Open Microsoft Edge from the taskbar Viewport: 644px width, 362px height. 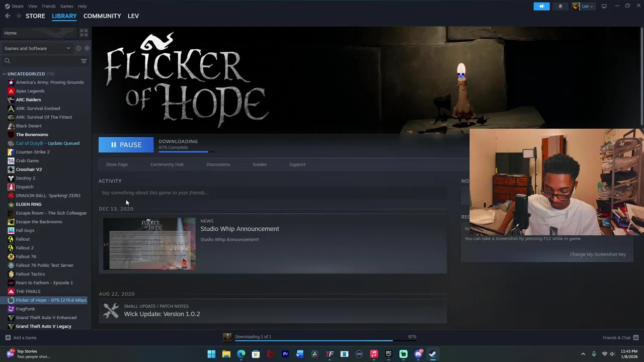(x=241, y=354)
